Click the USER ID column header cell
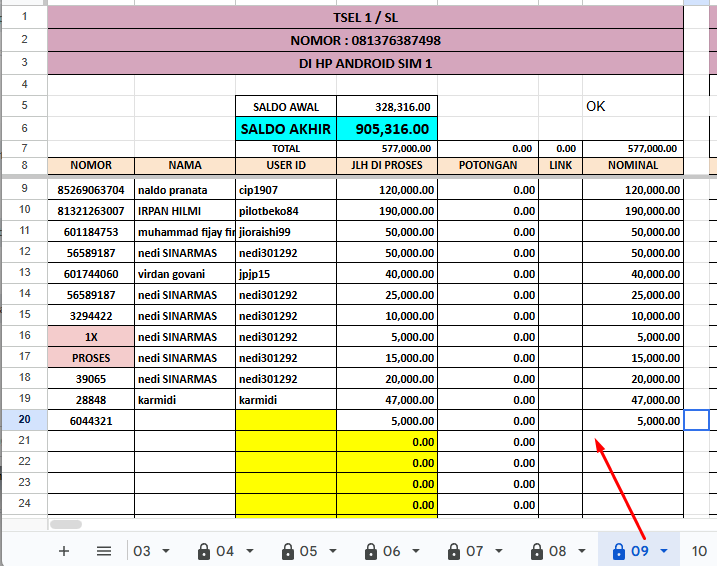The height and width of the screenshot is (566, 717). [286, 166]
